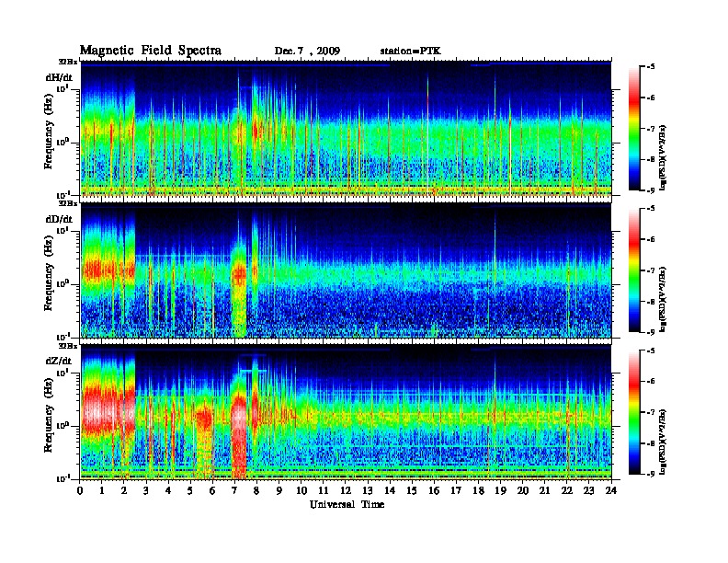This screenshot has width=728, height=563.
Task: Click the "-9" value on the dH/dt color scale
Action: (x=651, y=190)
